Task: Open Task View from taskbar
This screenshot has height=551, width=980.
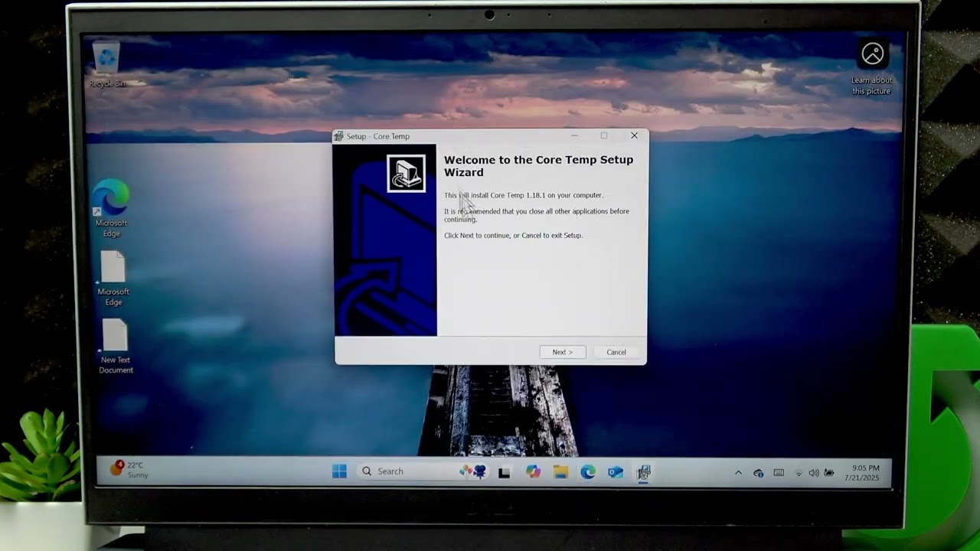Action: pyautogui.click(x=504, y=472)
